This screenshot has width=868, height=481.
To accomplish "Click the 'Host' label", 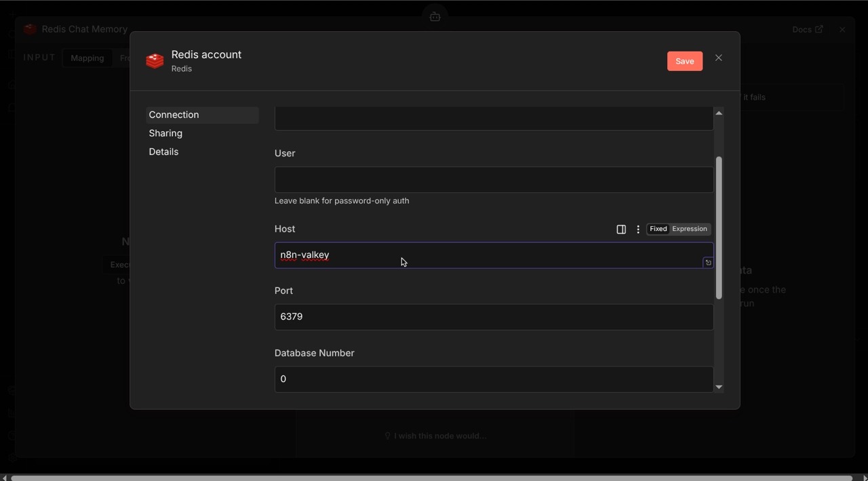I will pos(285,230).
